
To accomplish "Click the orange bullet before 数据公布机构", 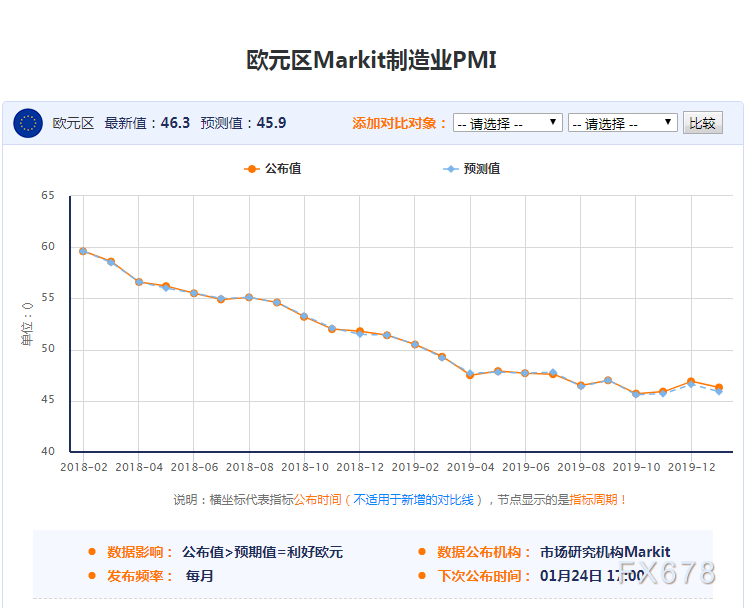I will click(x=422, y=551).
